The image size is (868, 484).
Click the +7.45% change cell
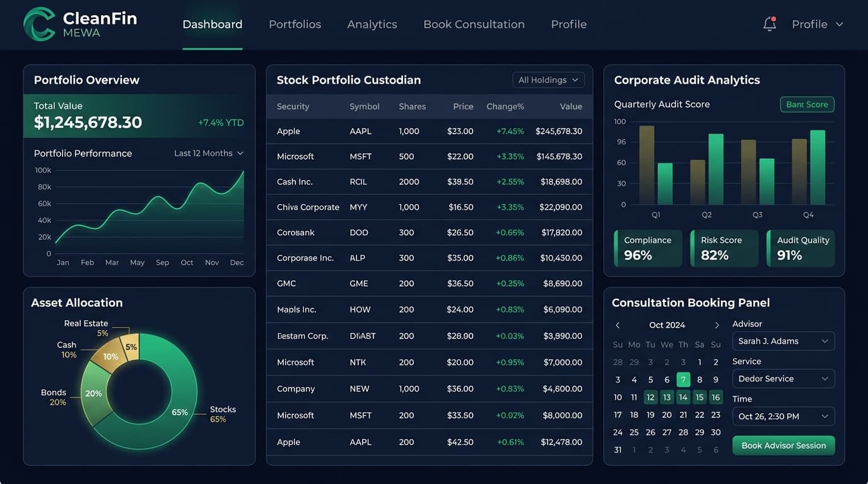point(510,131)
